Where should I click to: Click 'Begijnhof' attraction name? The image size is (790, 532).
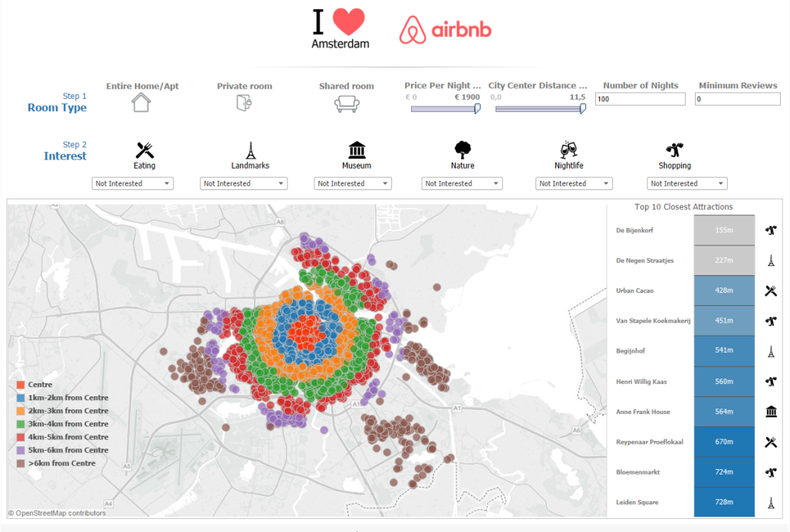[x=630, y=351]
